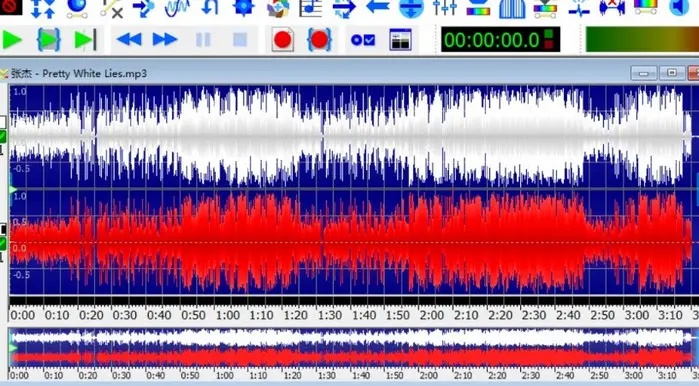This screenshot has height=386, width=699.
Task: Click the blue speaker volume icon
Action: coord(680,7)
